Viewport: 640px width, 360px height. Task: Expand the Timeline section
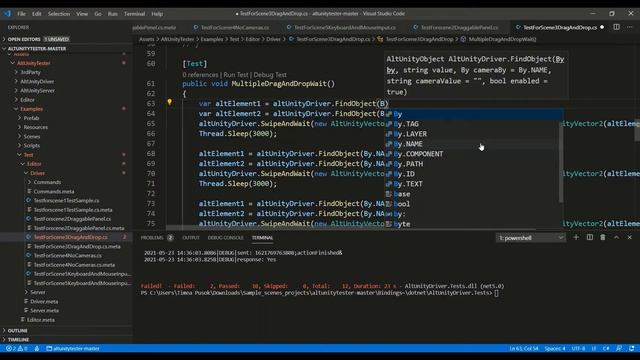18,340
